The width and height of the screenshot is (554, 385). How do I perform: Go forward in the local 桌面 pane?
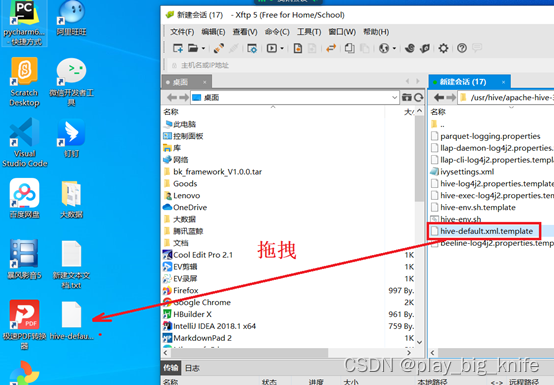coord(184,97)
